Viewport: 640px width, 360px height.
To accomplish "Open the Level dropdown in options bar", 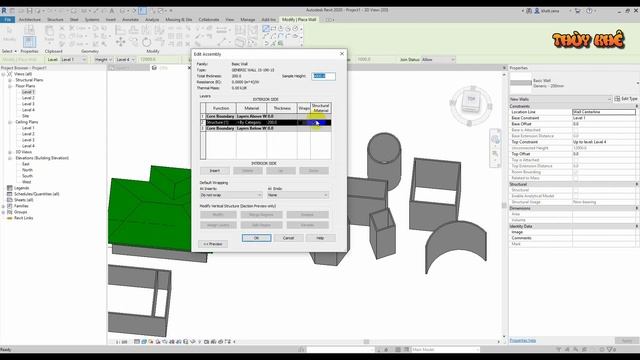I will click(x=73, y=60).
